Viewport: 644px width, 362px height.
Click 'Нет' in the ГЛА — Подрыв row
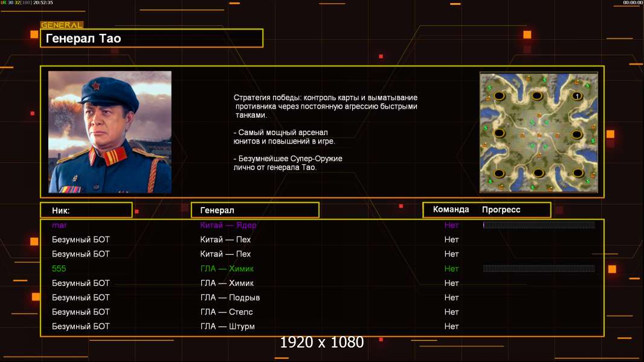point(451,297)
